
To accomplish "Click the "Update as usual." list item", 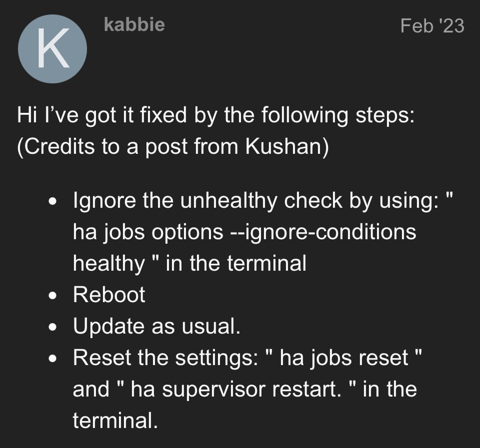I will point(156,326).
